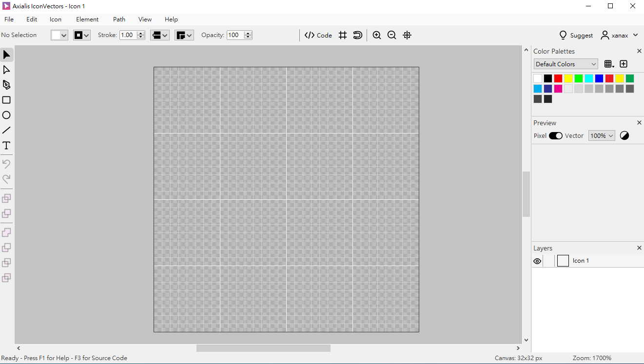Add a new color palette icon
644x364 pixels.
(x=624, y=64)
